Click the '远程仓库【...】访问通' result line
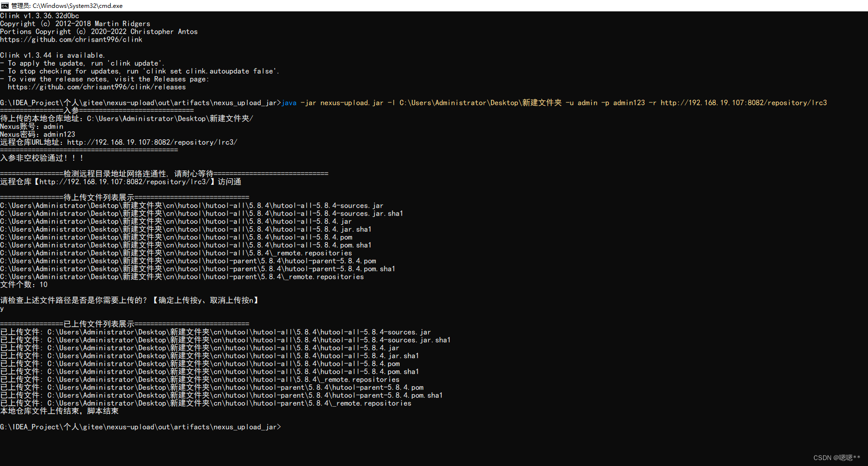Image resolution: width=868 pixels, height=466 pixels. coord(121,182)
